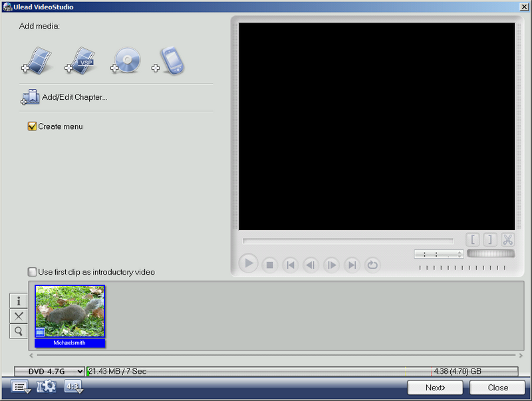
Task: Click the preview seek slider bar
Action: click(348, 241)
